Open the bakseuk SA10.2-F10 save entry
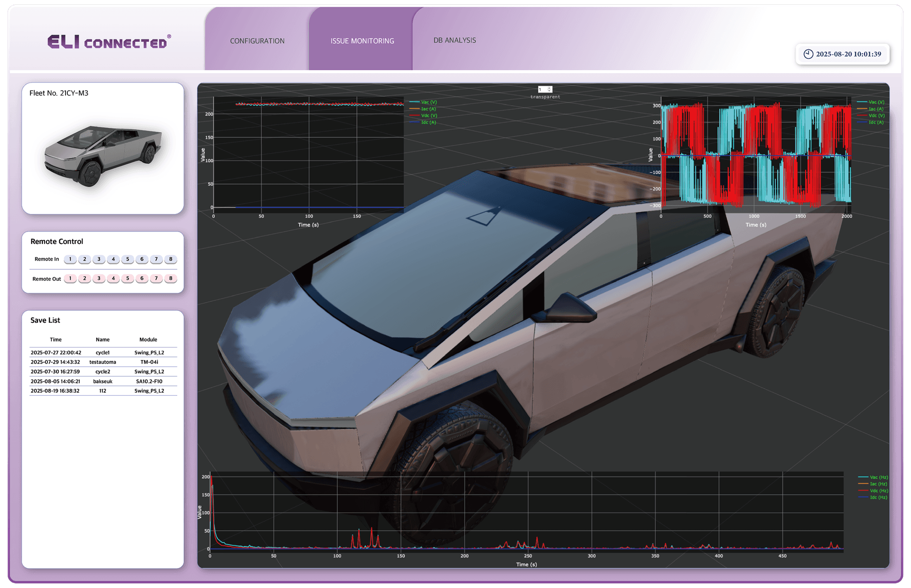Screen dimensions: 911x588 (103, 381)
